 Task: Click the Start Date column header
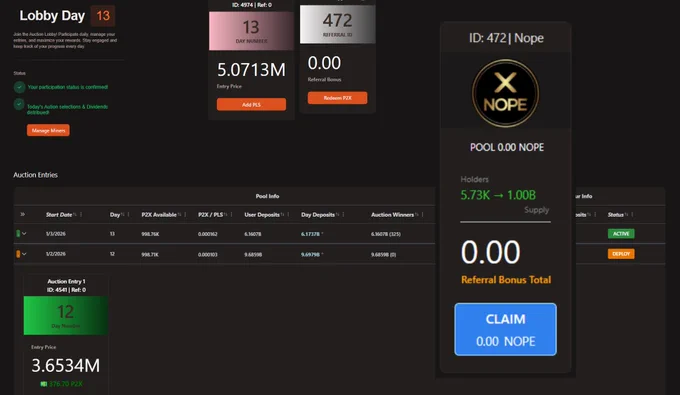[59, 215]
